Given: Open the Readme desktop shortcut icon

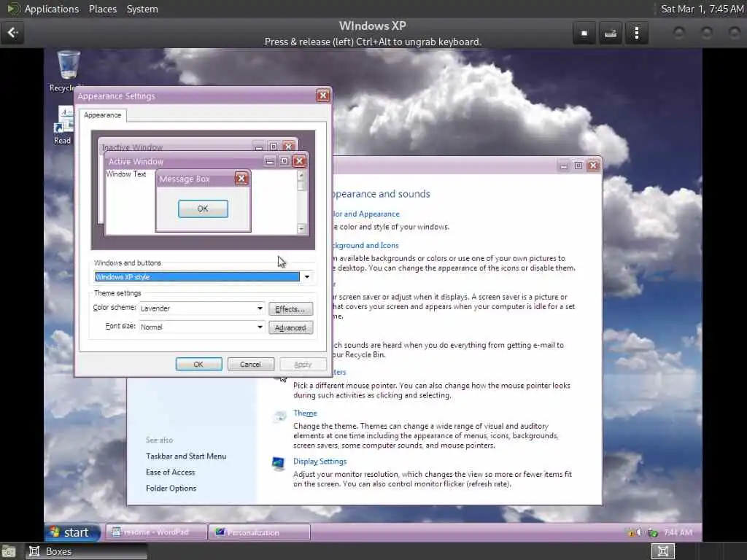Looking at the screenshot, I should [x=65, y=119].
